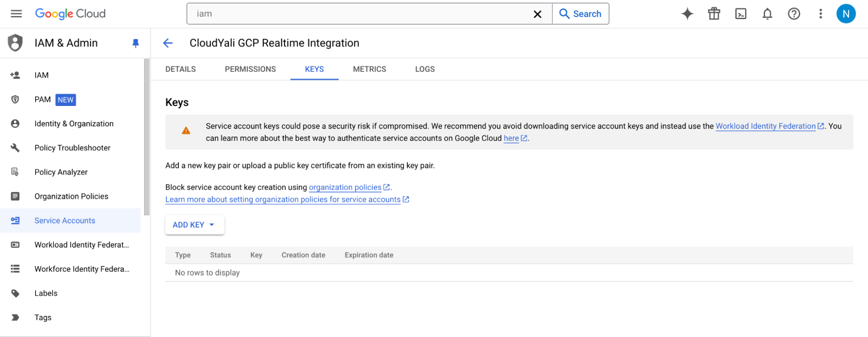Sort by Expiration date column header
This screenshot has height=337, width=868.
click(369, 255)
